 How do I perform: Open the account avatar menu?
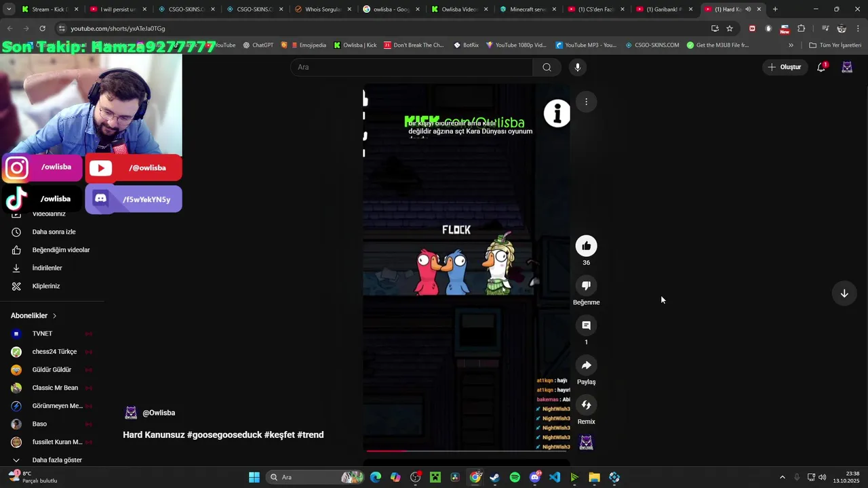[x=847, y=67]
